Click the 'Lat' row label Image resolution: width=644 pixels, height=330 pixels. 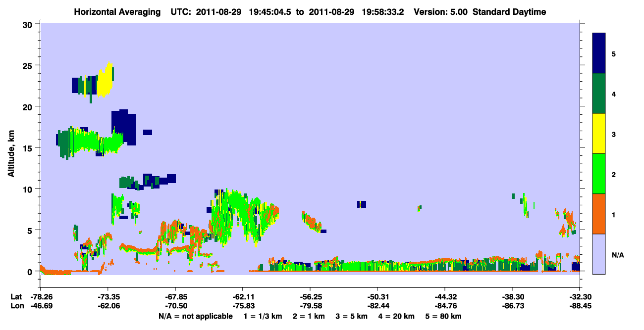click(x=16, y=297)
